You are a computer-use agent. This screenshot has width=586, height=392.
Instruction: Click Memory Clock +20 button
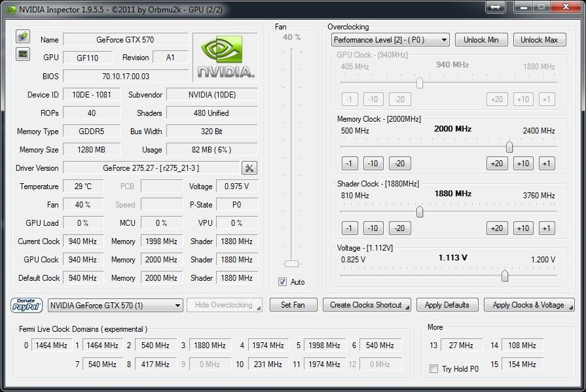[x=497, y=164]
